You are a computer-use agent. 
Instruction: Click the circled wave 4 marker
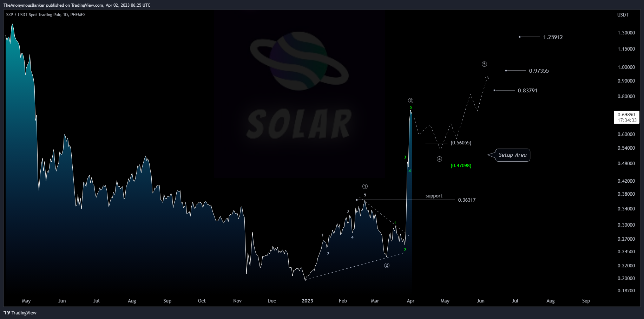click(439, 159)
